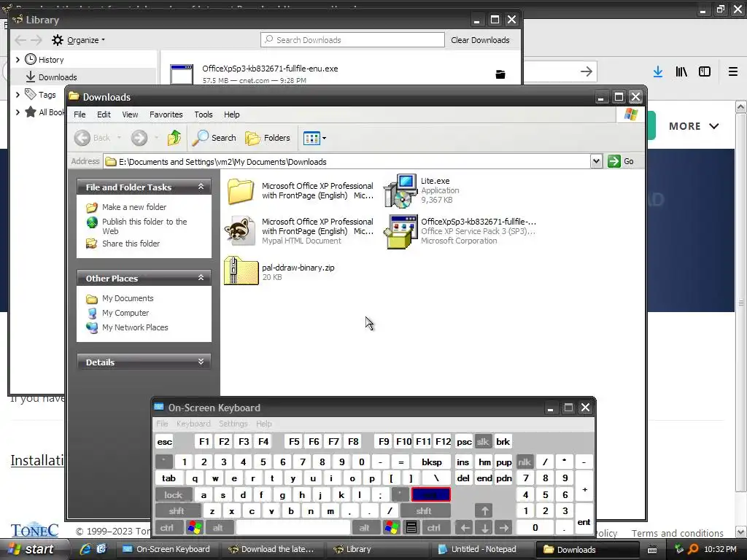Collapse the File and Folder Tasks panel
Viewport: 747px width, 560px height.
point(201,187)
